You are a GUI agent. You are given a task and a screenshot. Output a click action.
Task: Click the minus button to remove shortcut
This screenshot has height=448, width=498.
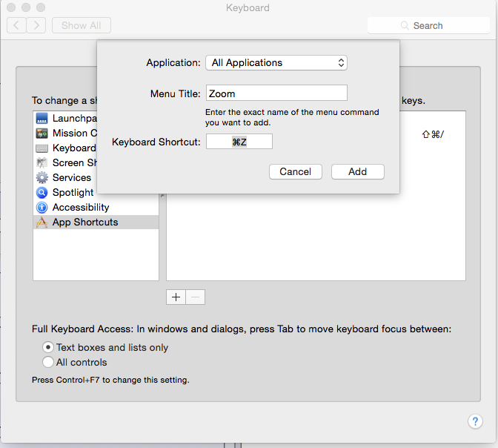click(x=196, y=297)
